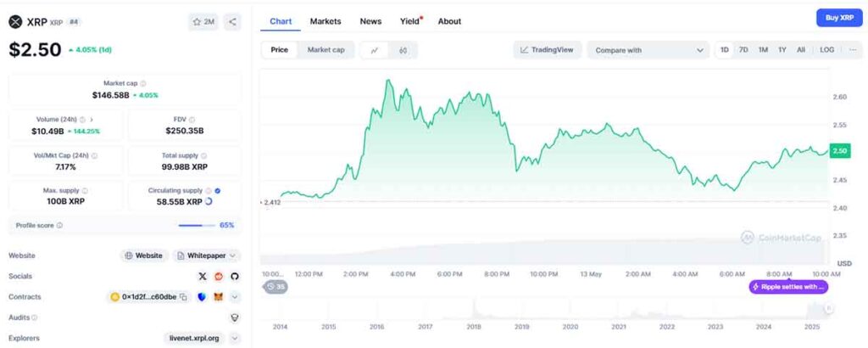Open the TradingView chart button

coord(548,50)
